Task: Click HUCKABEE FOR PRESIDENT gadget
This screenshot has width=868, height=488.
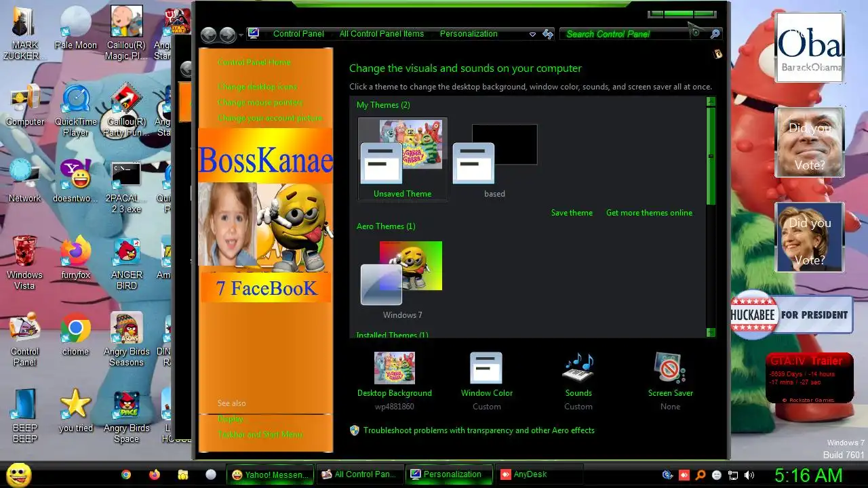Action: 791,315
